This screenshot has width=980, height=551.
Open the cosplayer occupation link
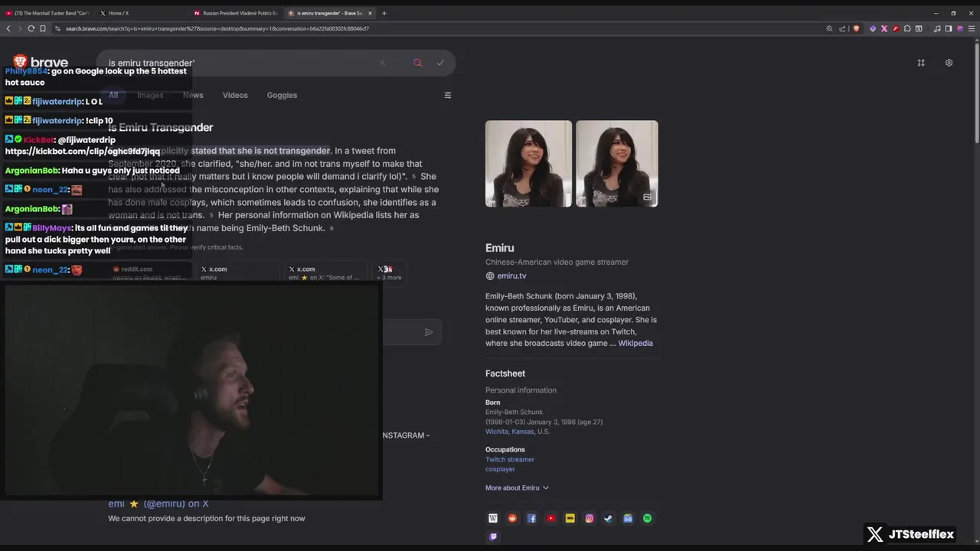(500, 469)
